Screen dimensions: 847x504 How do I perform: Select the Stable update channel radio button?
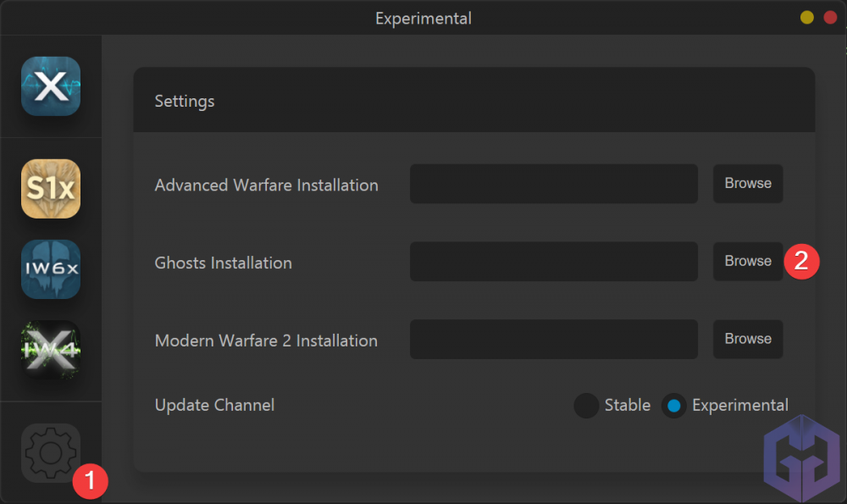pos(586,406)
